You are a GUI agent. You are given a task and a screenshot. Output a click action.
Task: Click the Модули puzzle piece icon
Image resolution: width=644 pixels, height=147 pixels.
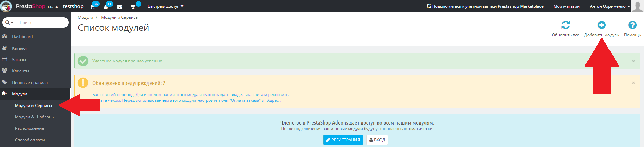5,94
